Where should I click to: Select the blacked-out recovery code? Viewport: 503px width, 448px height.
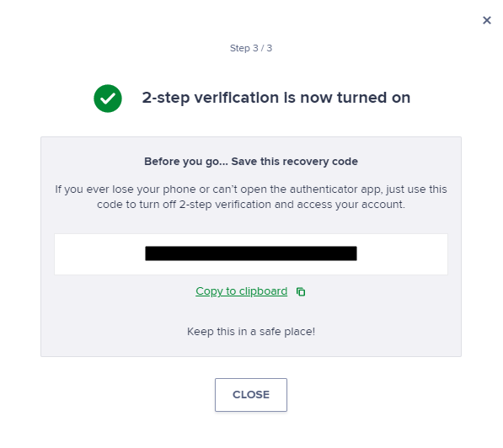pos(251,253)
